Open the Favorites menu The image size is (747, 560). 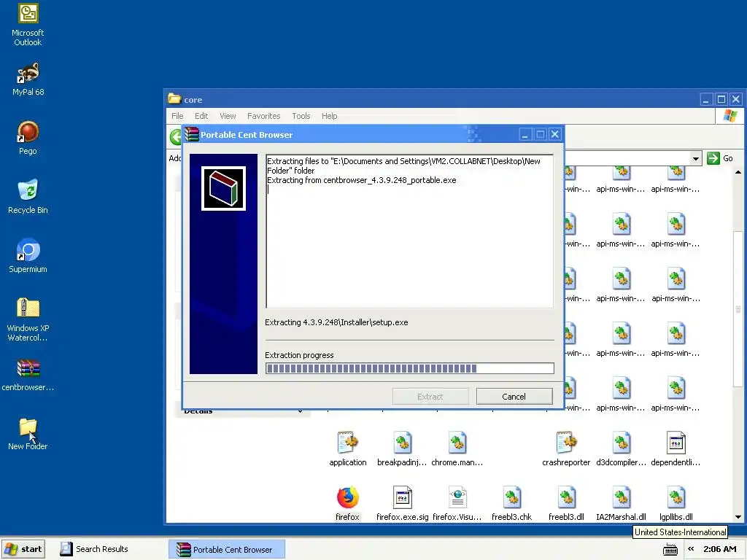263,116
